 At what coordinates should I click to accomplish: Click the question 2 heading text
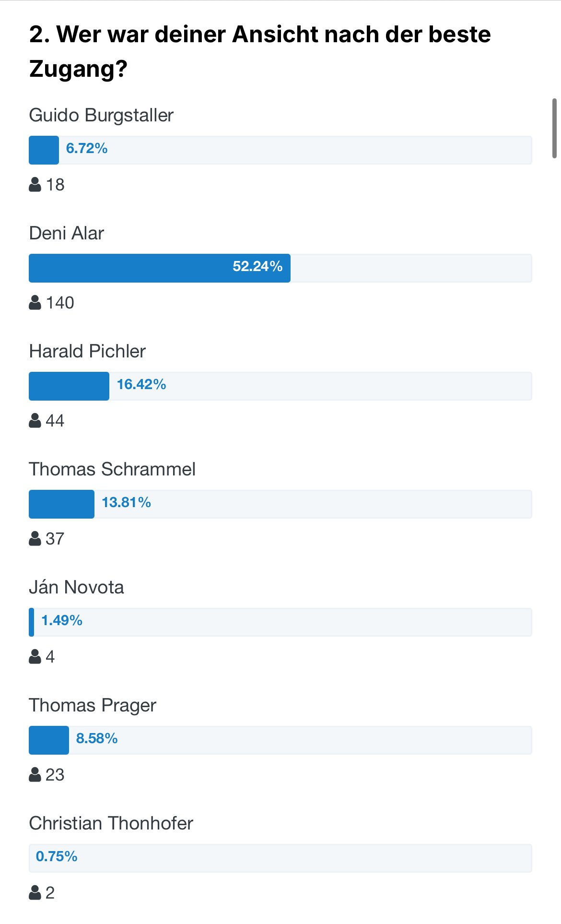click(260, 51)
